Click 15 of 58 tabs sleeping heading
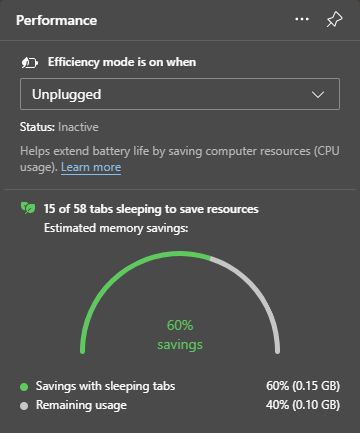Viewport: 360px width, 433px height. 151,209
